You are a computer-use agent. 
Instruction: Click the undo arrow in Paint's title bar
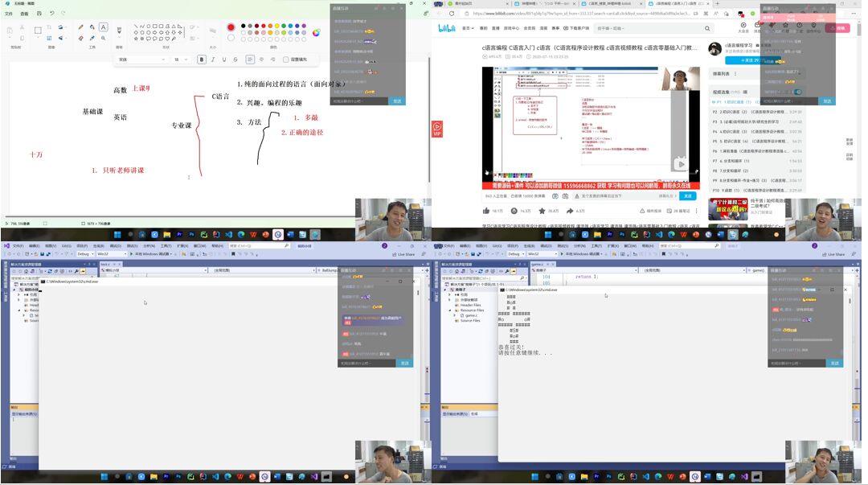pos(51,13)
